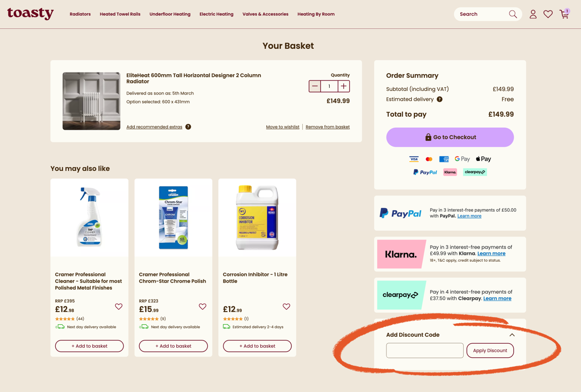This screenshot has width=581, height=392.
Task: Open the Radiators menu
Action: click(x=80, y=14)
